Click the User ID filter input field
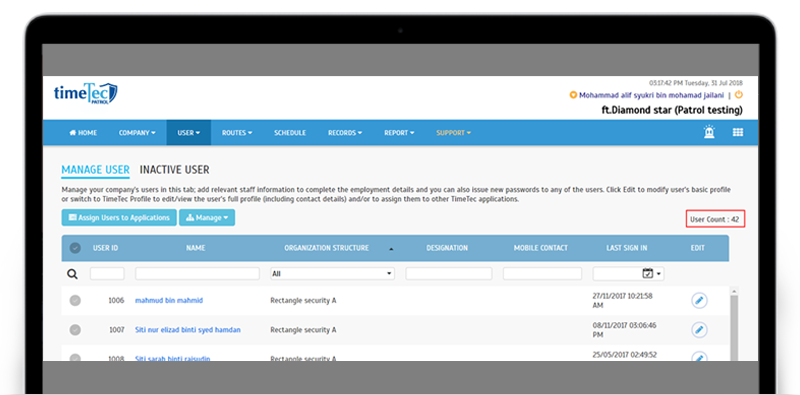The height and width of the screenshot is (395, 800). 107,274
